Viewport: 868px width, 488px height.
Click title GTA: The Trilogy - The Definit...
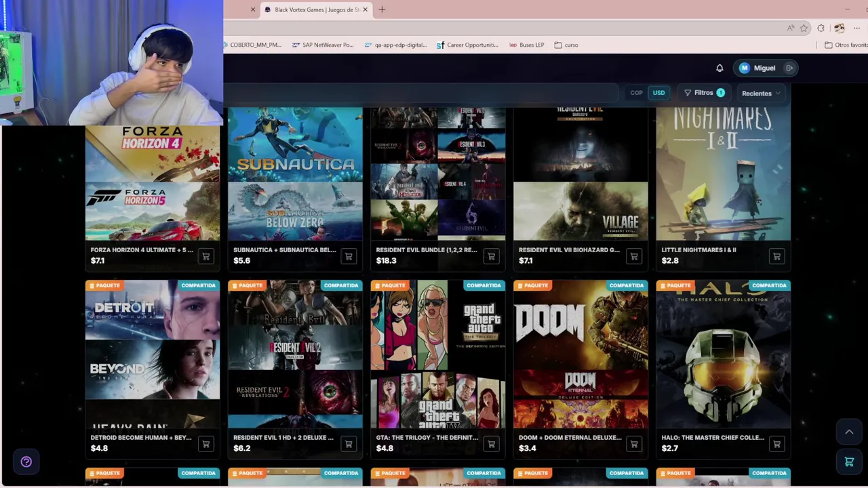click(x=427, y=438)
